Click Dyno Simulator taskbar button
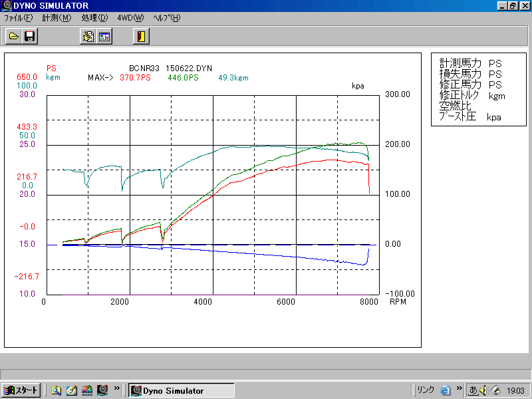 click(x=181, y=390)
